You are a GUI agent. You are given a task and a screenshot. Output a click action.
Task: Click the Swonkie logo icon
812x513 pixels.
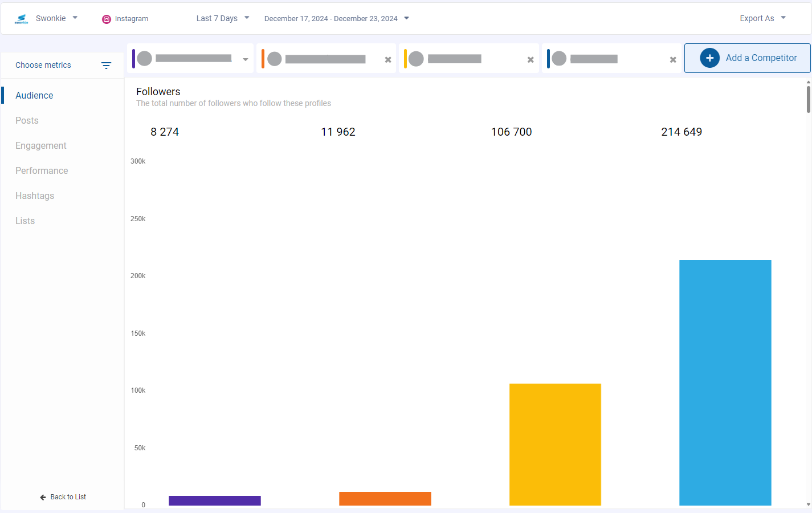pyautogui.click(x=22, y=19)
